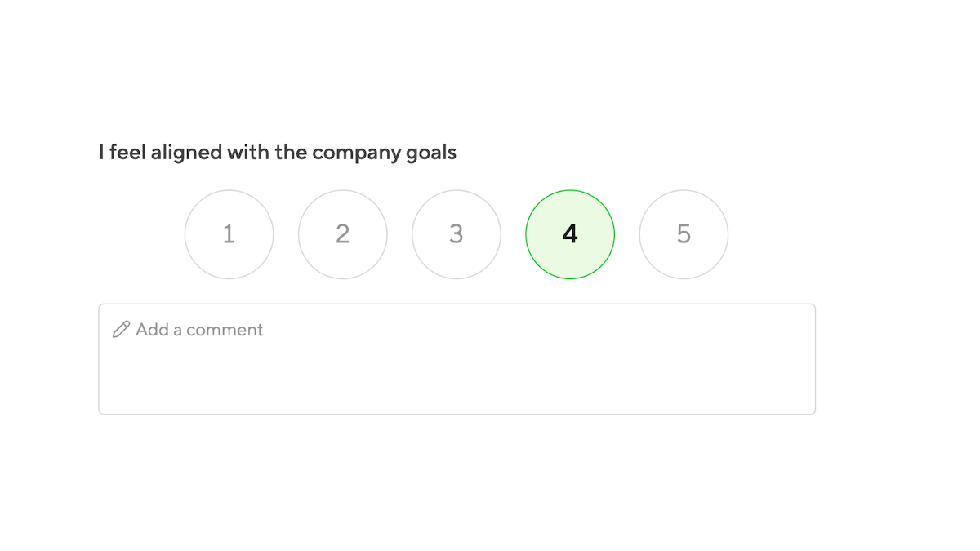Select the highest rating of 5

[x=684, y=234]
